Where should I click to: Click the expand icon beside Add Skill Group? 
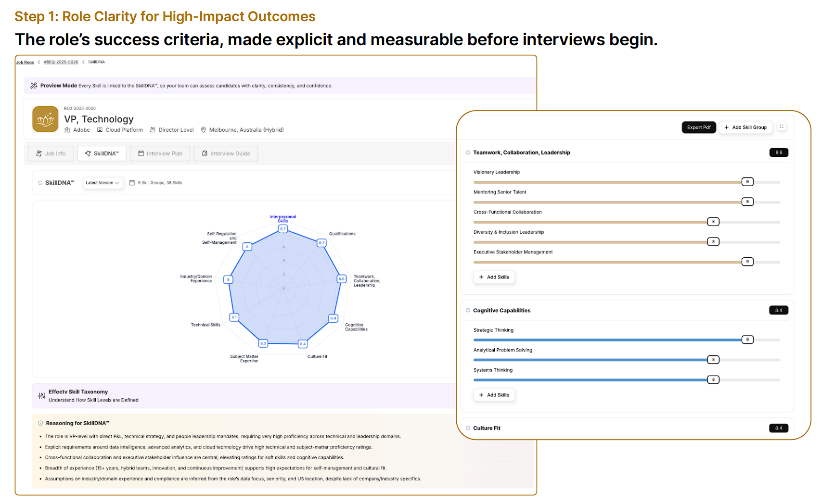(782, 127)
